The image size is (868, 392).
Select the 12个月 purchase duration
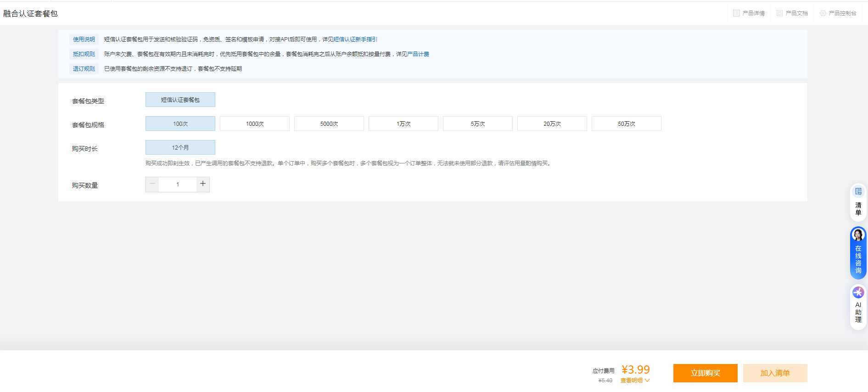coord(180,148)
